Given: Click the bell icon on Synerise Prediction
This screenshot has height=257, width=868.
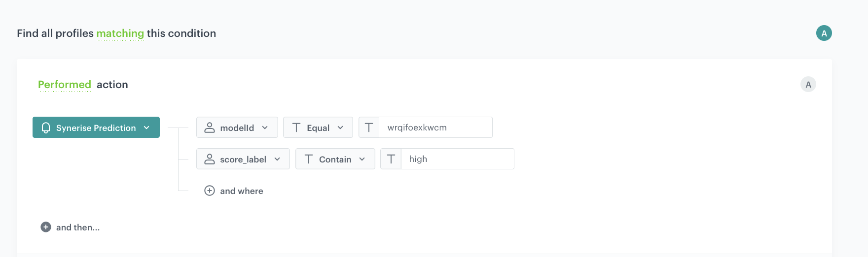Looking at the screenshot, I should tap(46, 128).
